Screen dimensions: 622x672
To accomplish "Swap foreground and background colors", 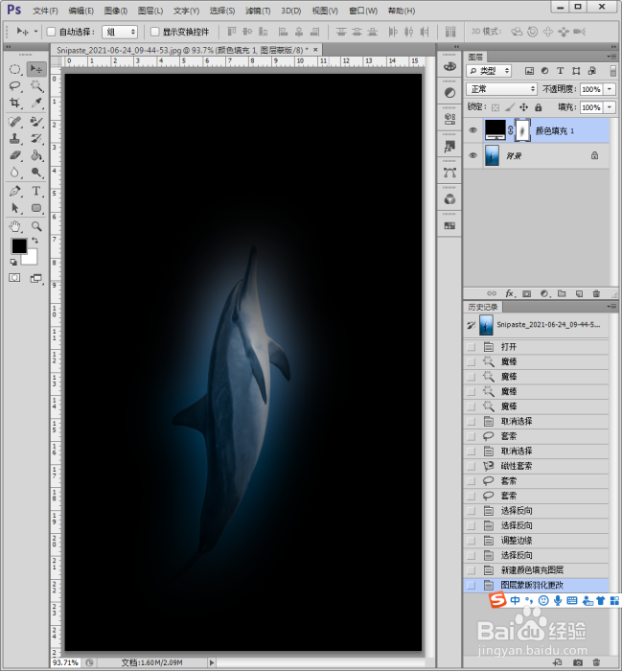I will (x=35, y=241).
